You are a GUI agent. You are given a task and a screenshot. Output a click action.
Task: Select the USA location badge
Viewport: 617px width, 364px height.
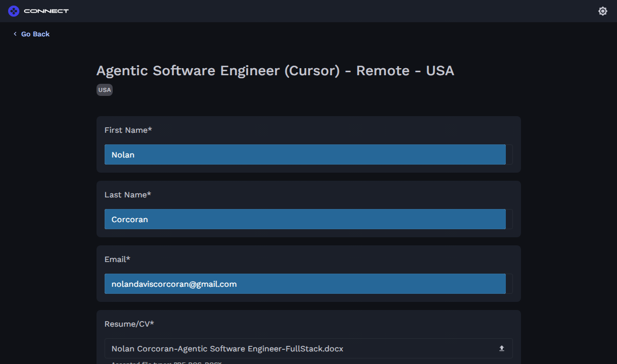[105, 90]
